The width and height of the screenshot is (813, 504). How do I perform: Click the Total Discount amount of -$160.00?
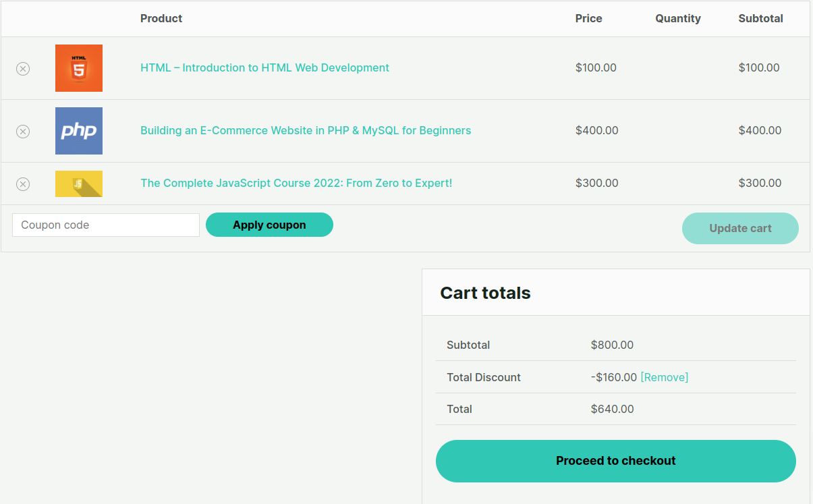(613, 377)
